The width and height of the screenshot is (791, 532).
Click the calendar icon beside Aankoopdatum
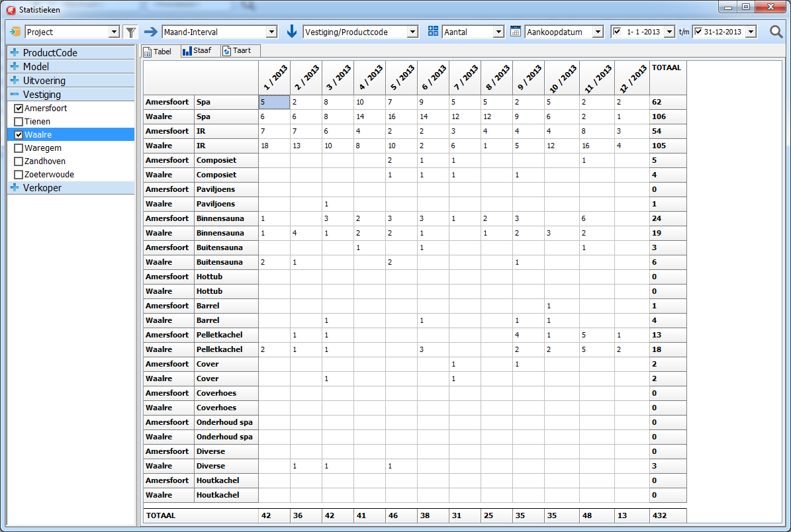[516, 32]
